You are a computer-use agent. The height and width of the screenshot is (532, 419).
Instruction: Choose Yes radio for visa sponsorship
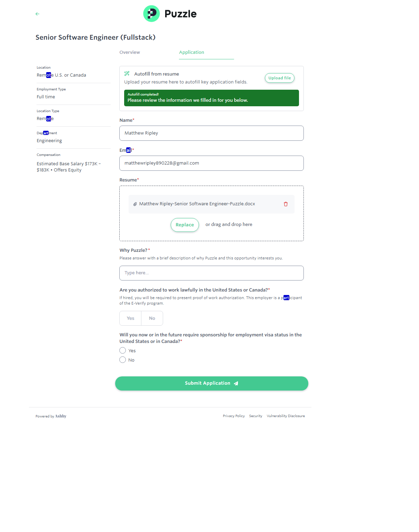tap(123, 351)
